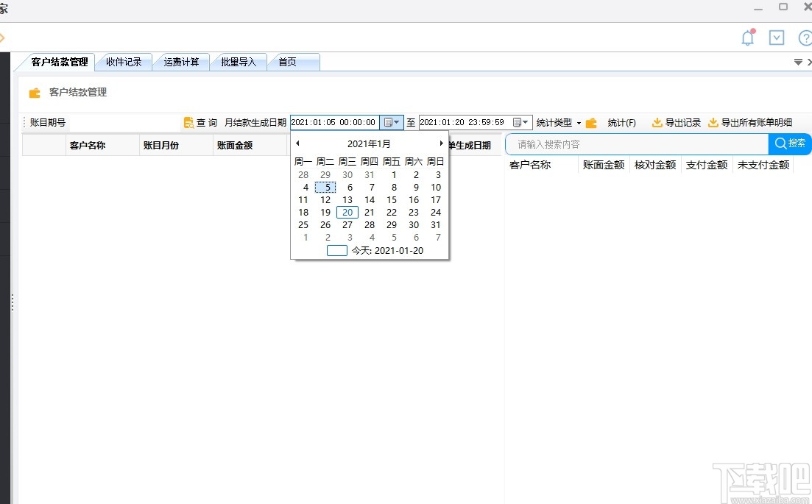Click the folder icon next to 统计类型

(593, 123)
